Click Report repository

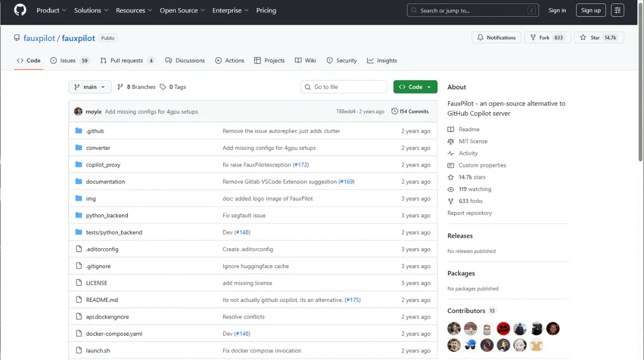coord(470,213)
